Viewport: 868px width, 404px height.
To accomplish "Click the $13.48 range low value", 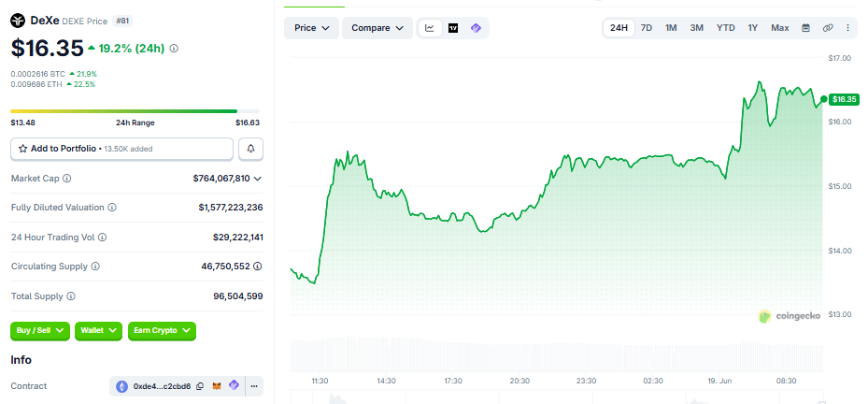I will (22, 123).
